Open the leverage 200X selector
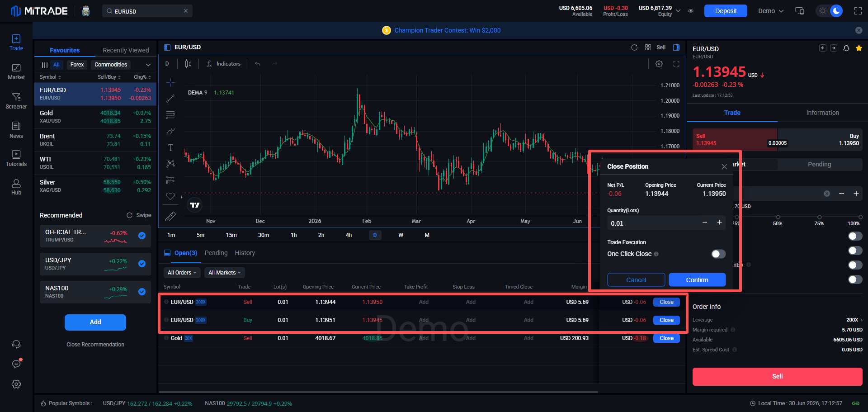Viewport: 868px width, 412px height. [x=854, y=320]
